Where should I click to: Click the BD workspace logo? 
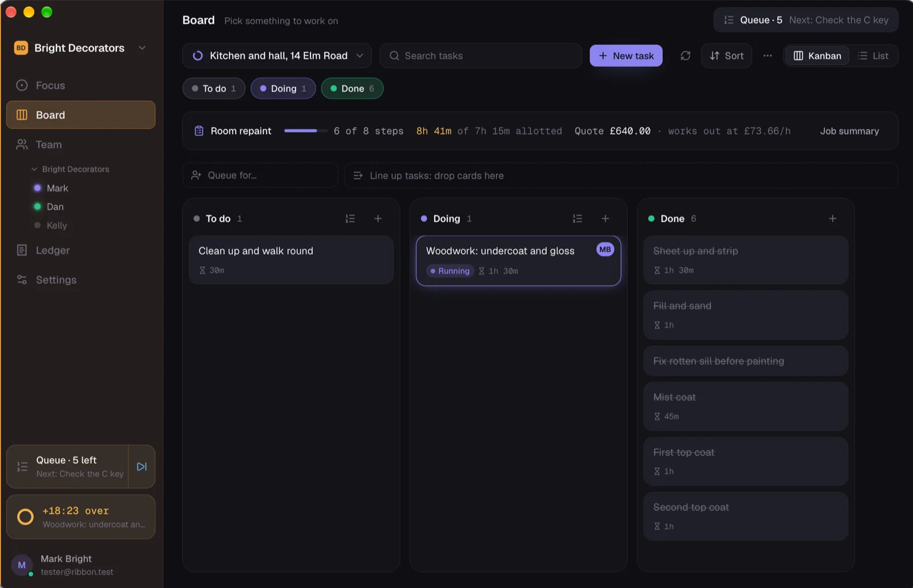click(21, 48)
